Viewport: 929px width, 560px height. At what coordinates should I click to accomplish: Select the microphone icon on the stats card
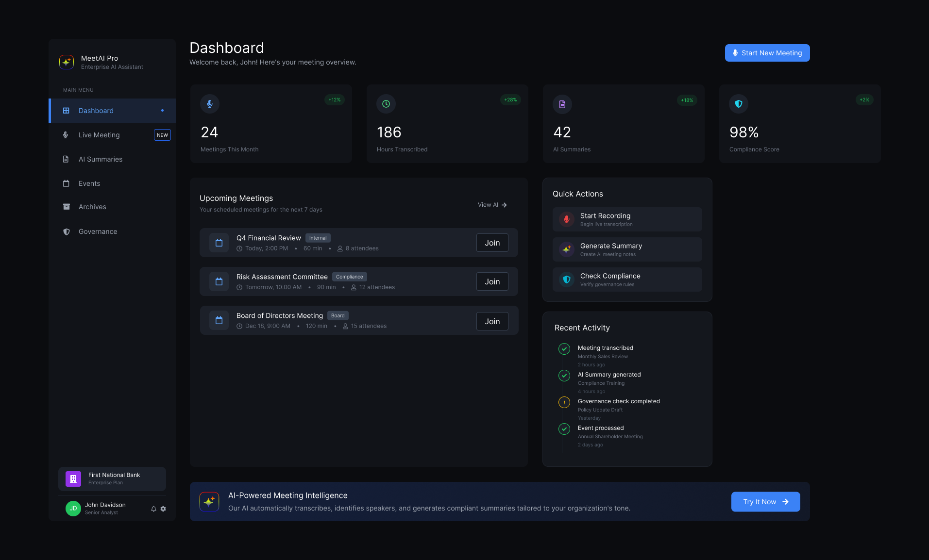[x=210, y=103]
